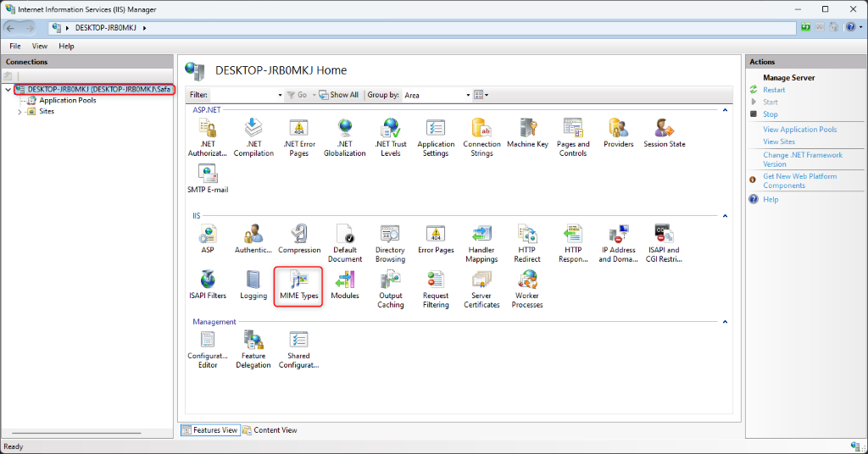Open the .NET Compilation feature

(253, 138)
